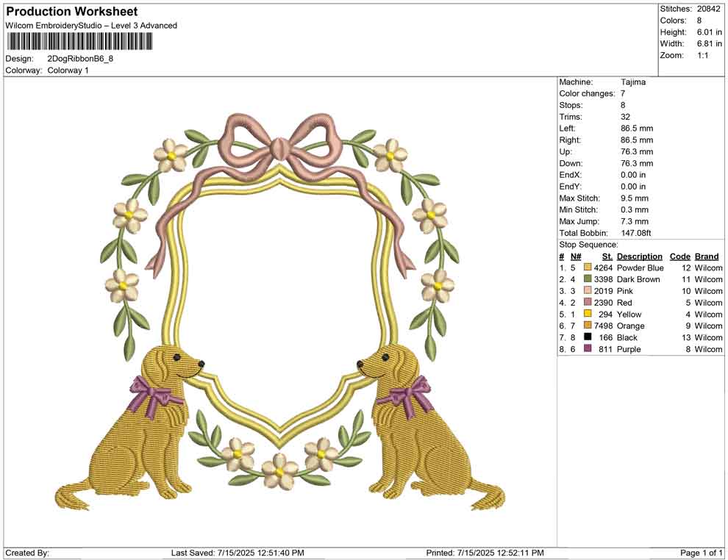
Task: Click the Orange thread color swatch
Action: point(588,326)
